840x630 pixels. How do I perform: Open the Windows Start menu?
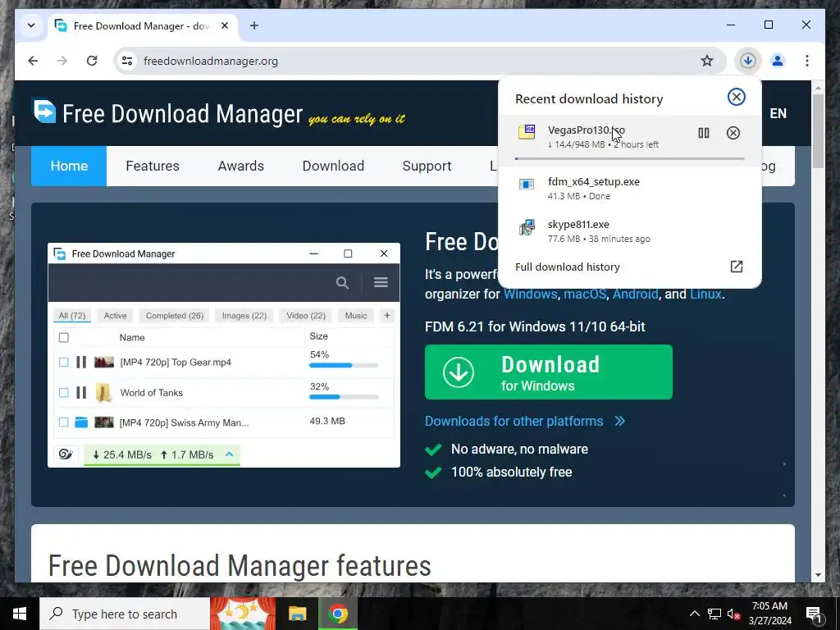20,614
